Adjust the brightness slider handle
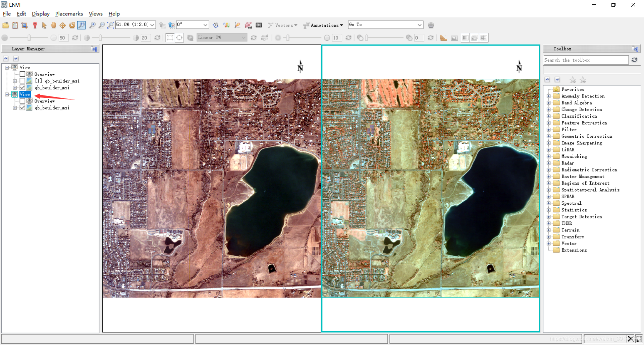The height and width of the screenshot is (345, 644). [x=29, y=38]
